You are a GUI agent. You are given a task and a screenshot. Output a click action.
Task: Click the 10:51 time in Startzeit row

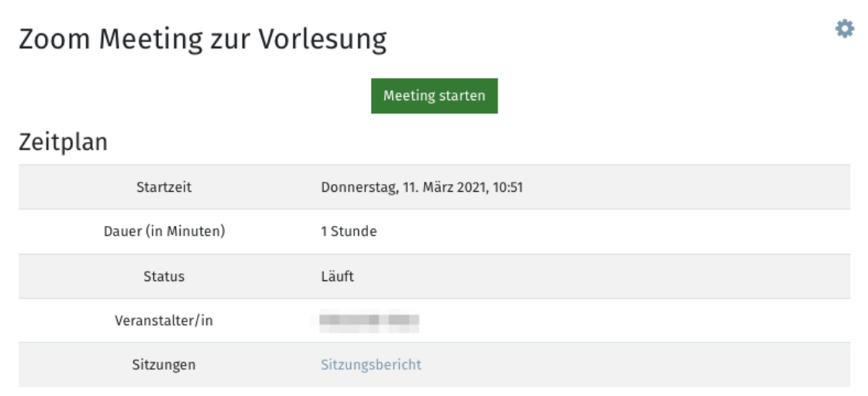click(508, 188)
